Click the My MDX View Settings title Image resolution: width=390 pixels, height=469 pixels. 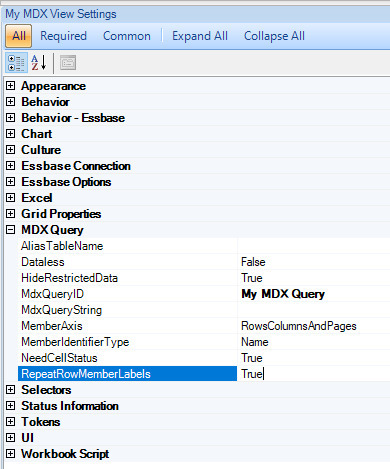click(61, 14)
